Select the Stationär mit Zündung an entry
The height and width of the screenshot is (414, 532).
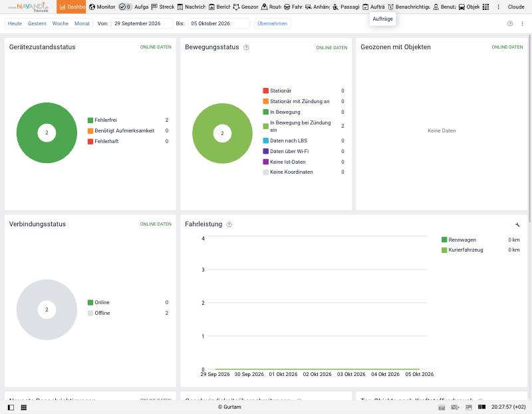point(304,101)
